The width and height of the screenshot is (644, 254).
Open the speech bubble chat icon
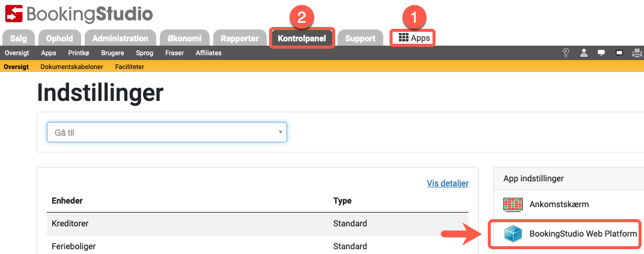[601, 52]
